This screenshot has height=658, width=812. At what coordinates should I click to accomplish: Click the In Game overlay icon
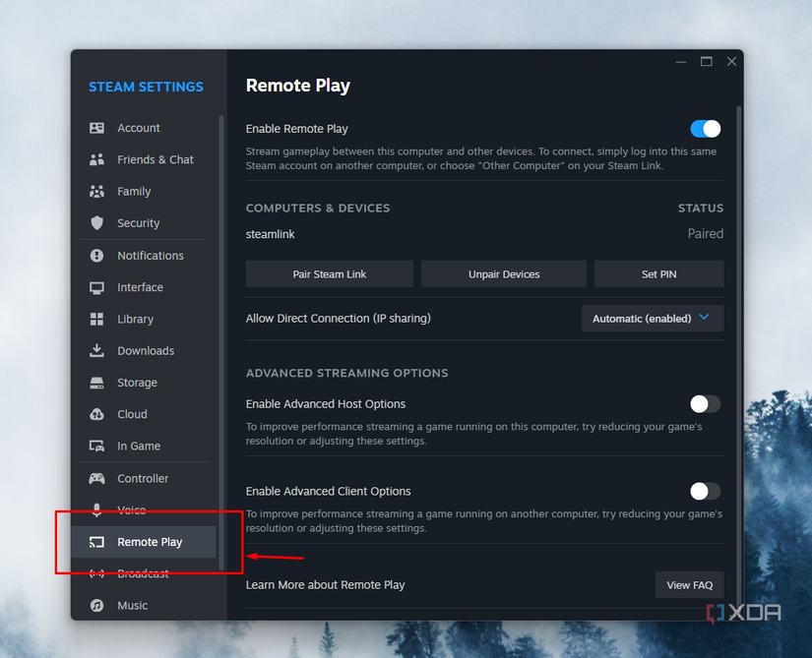[96, 446]
